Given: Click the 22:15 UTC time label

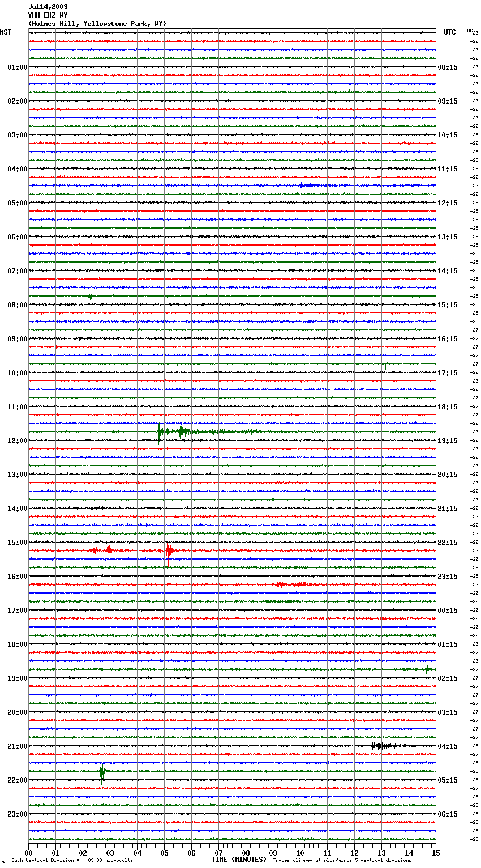Looking at the screenshot, I should [x=448, y=543].
